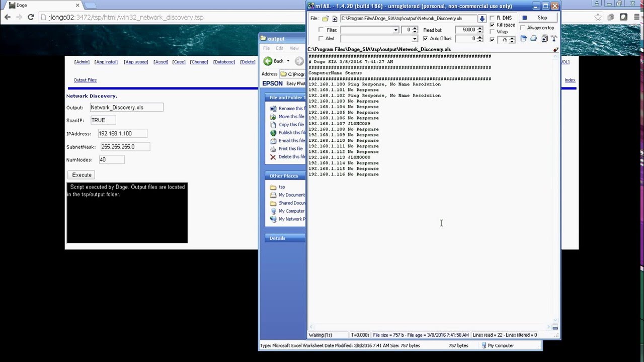Image resolution: width=644 pixels, height=362 pixels.
Task: Click the Execute button
Action: coord(82,175)
